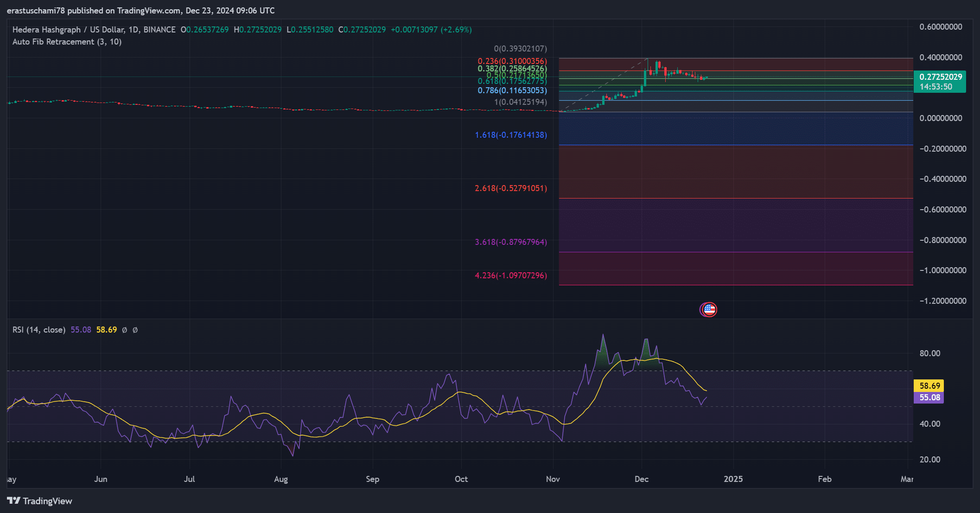The image size is (980, 513).
Task: Click the purple RSI value tag 55.08
Action: [929, 398]
